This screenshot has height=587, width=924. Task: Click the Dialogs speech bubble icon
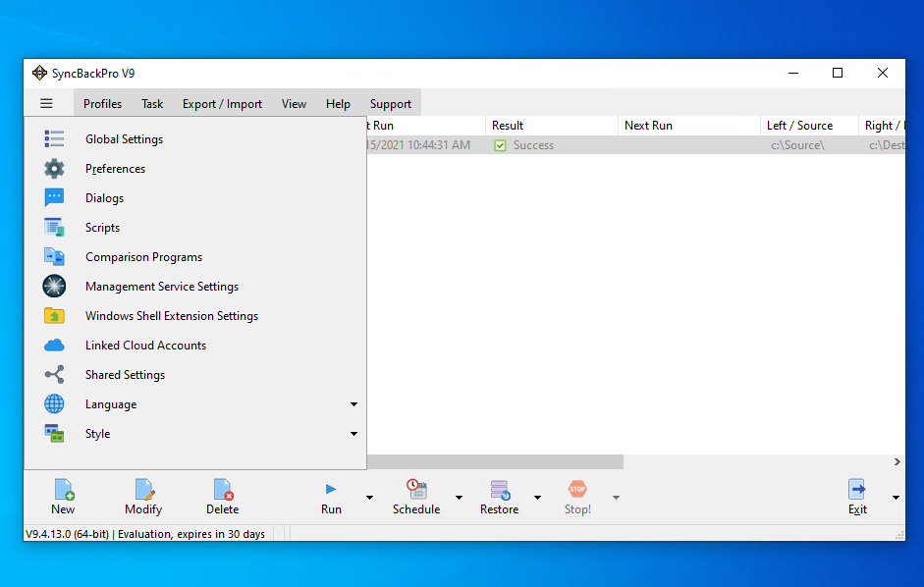click(x=54, y=197)
